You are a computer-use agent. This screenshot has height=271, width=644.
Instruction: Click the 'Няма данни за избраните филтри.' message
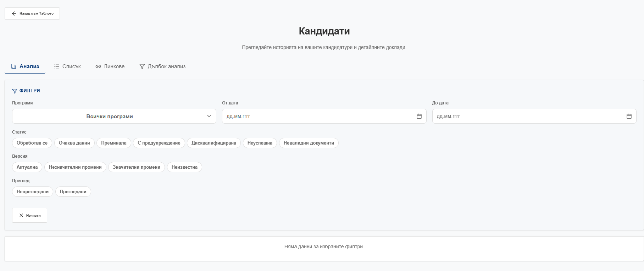[324, 246]
